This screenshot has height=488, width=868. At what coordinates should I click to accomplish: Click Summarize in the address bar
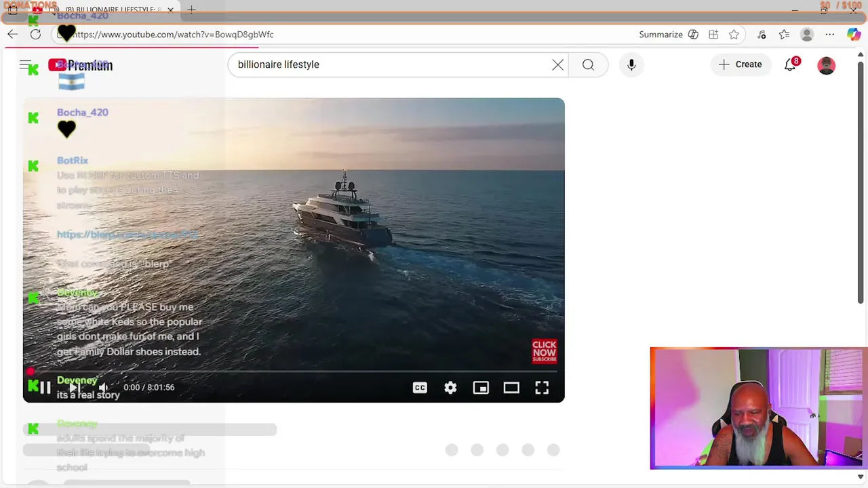660,35
